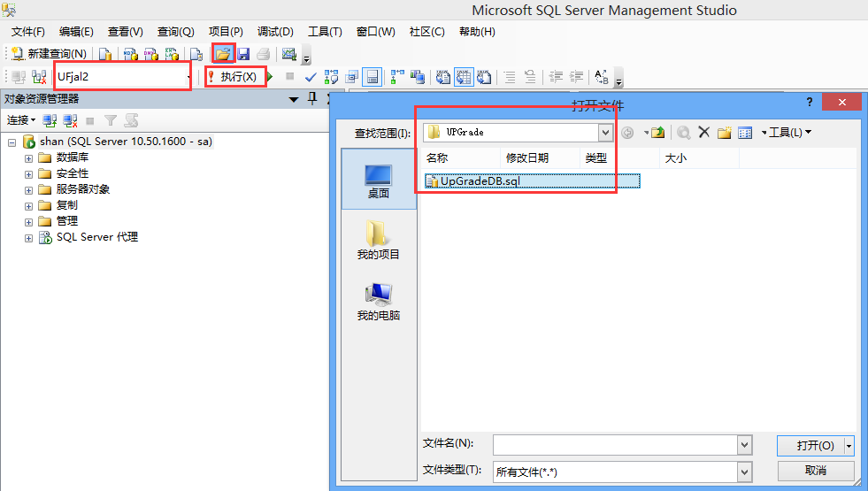Click the Print icon in toolbar
868x491 pixels.
point(264,54)
